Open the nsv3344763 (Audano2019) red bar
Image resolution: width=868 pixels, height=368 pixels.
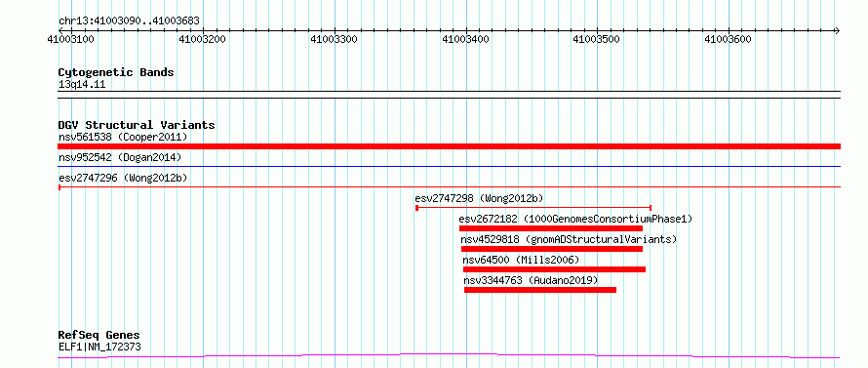pyautogui.click(x=540, y=290)
